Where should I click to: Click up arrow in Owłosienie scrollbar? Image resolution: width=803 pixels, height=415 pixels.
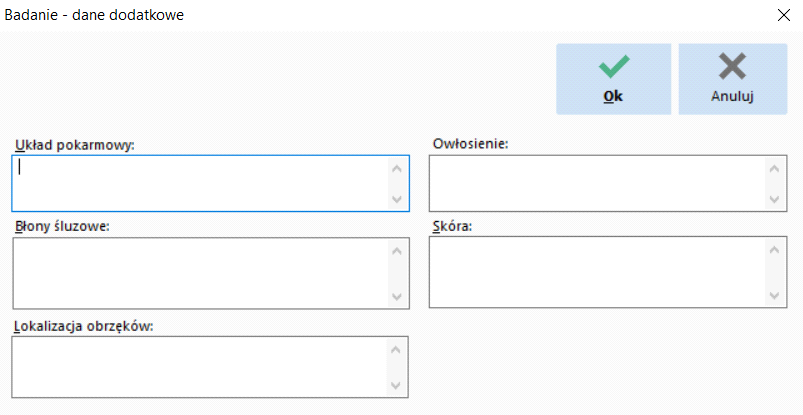point(774,169)
